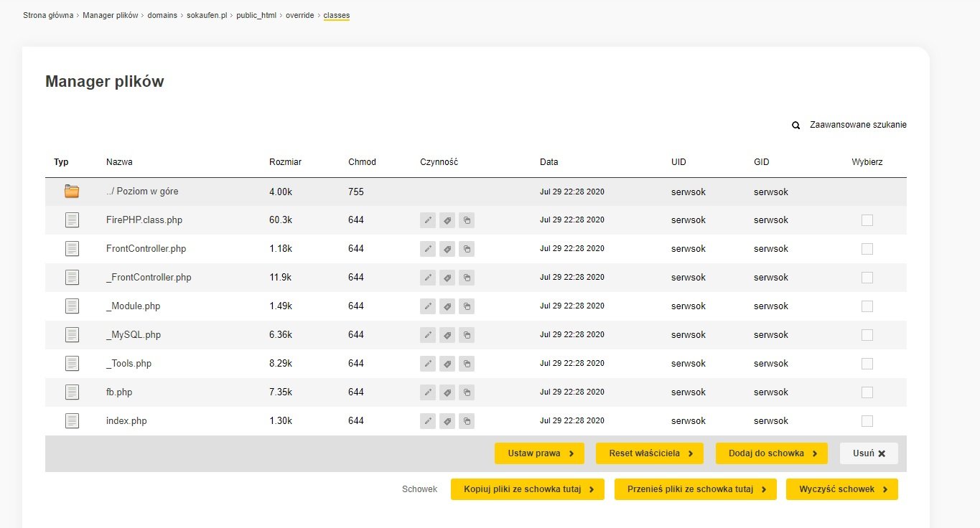Click Wyczyść schowek to clear clipboard

pyautogui.click(x=841, y=489)
